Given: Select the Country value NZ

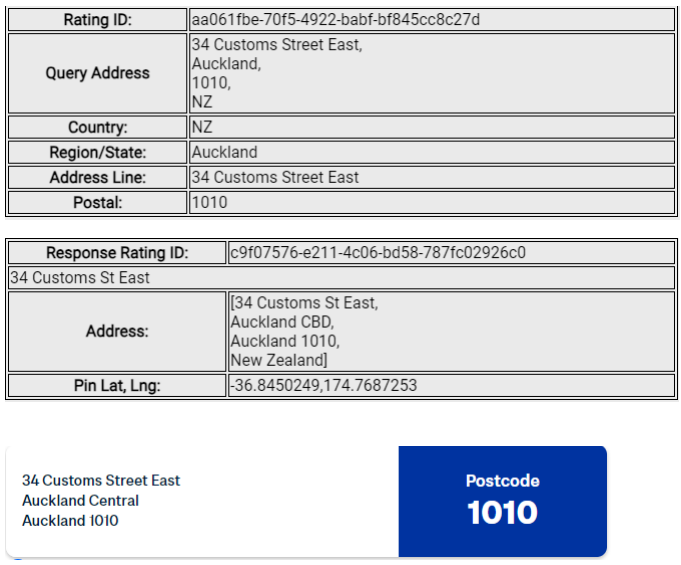Looking at the screenshot, I should click(202, 127).
